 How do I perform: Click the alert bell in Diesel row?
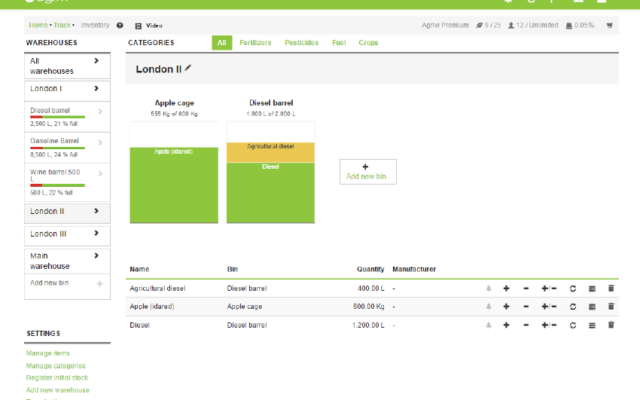click(x=489, y=325)
